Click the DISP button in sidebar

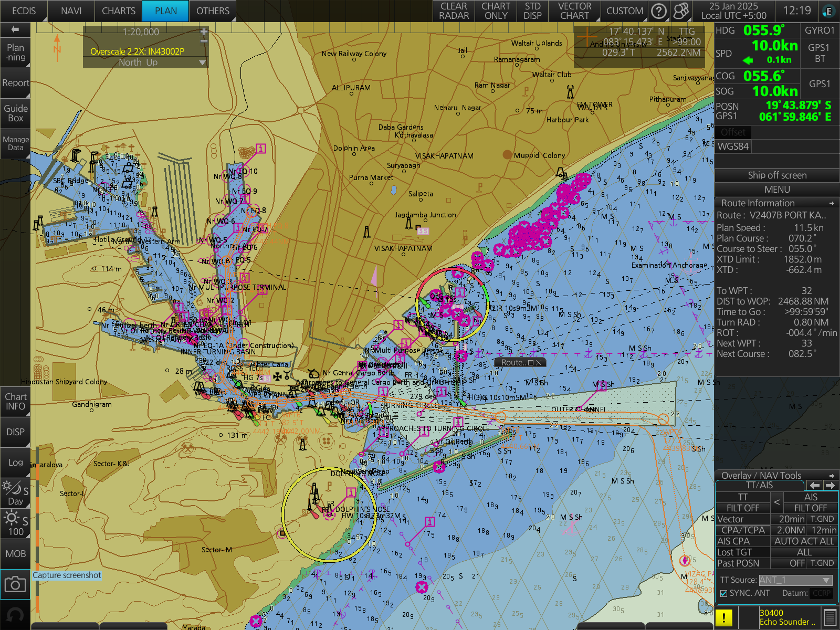pos(15,432)
